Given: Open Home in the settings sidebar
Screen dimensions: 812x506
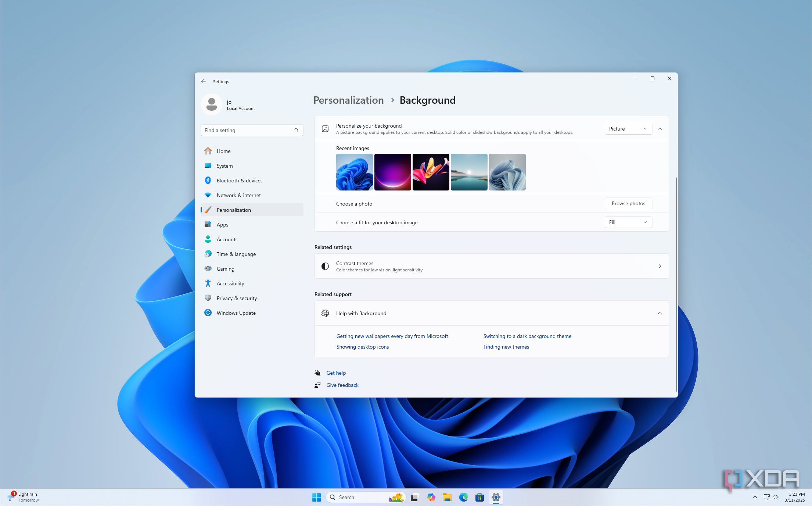Looking at the screenshot, I should (x=252, y=151).
